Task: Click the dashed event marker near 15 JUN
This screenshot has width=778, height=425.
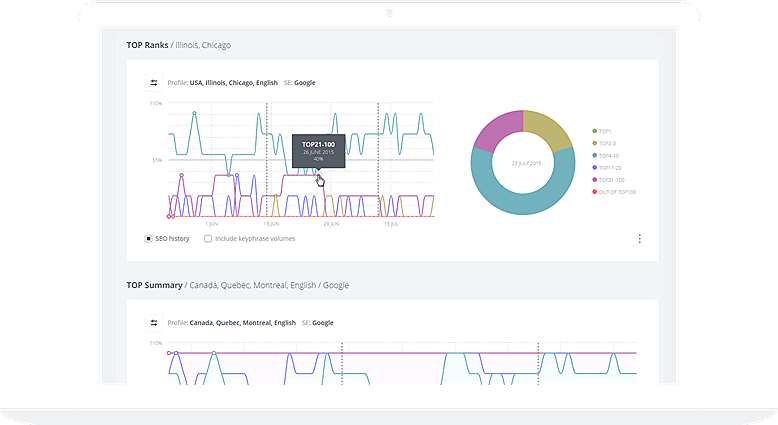Action: 266,160
